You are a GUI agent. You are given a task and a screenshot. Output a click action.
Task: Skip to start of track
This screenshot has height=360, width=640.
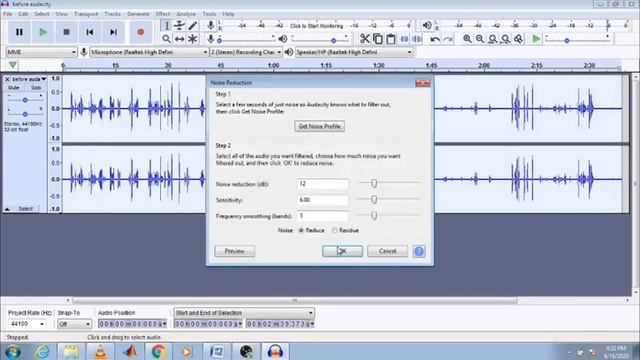(x=90, y=32)
